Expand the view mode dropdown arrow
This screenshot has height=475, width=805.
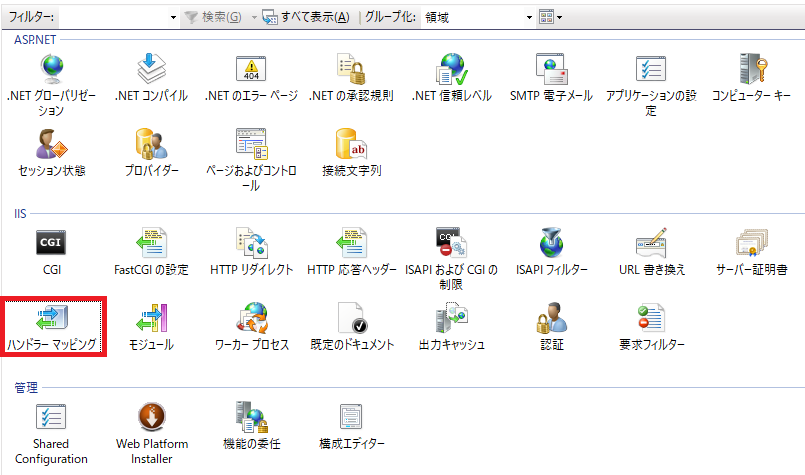pyautogui.click(x=560, y=17)
